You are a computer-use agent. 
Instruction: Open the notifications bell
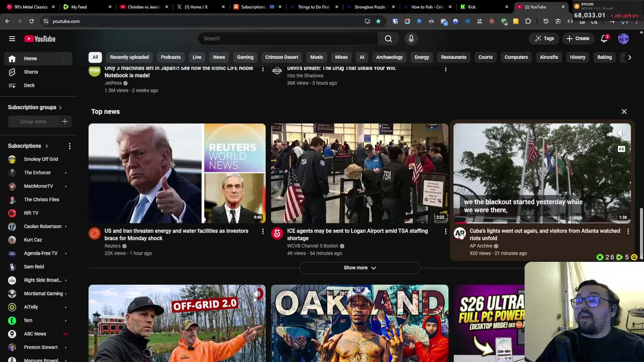(605, 39)
